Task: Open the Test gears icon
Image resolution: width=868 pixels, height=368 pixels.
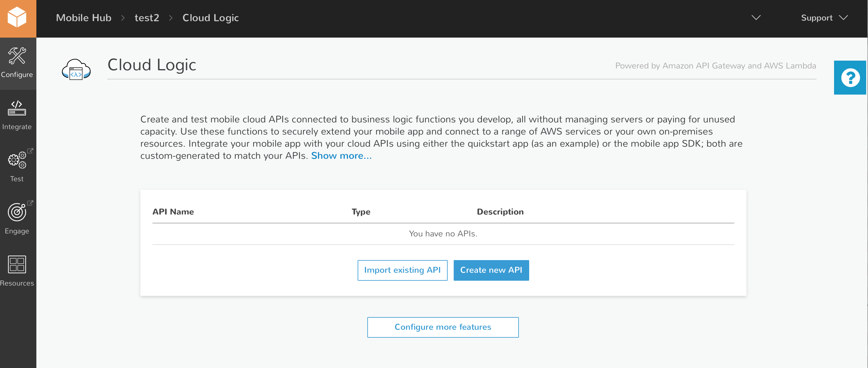Action: (x=17, y=160)
